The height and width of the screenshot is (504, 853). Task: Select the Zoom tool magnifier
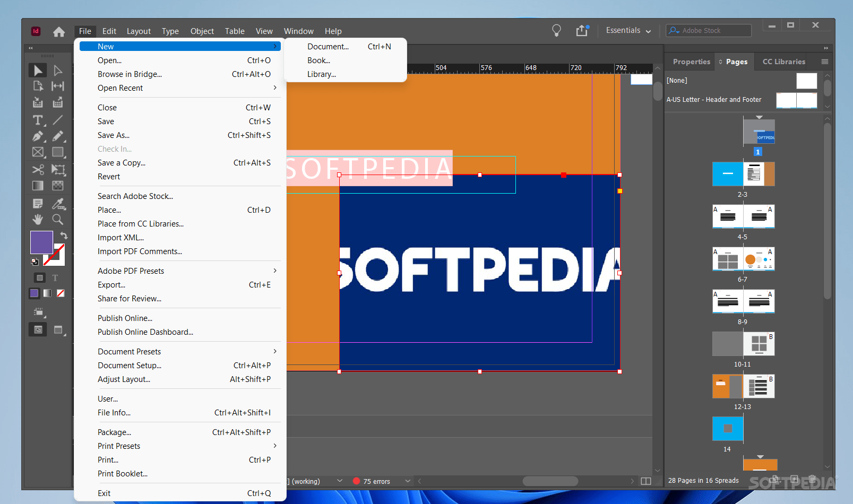click(x=58, y=220)
